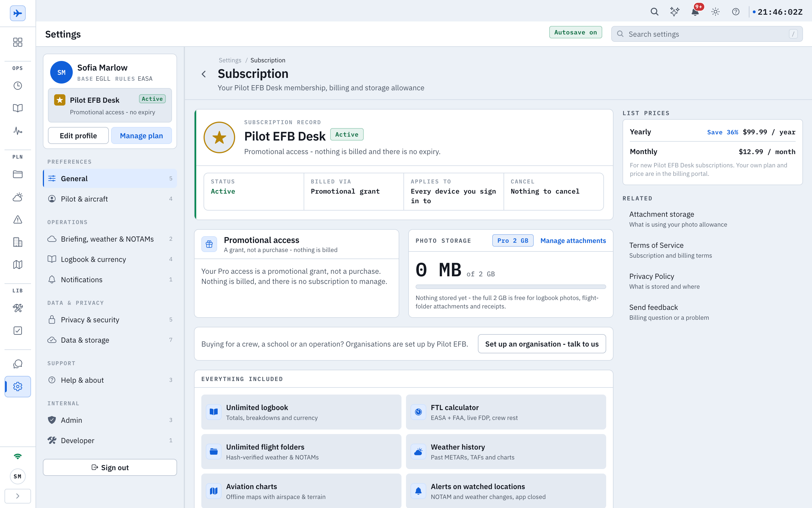Click the Pro 2 GB storage badge

tap(513, 240)
